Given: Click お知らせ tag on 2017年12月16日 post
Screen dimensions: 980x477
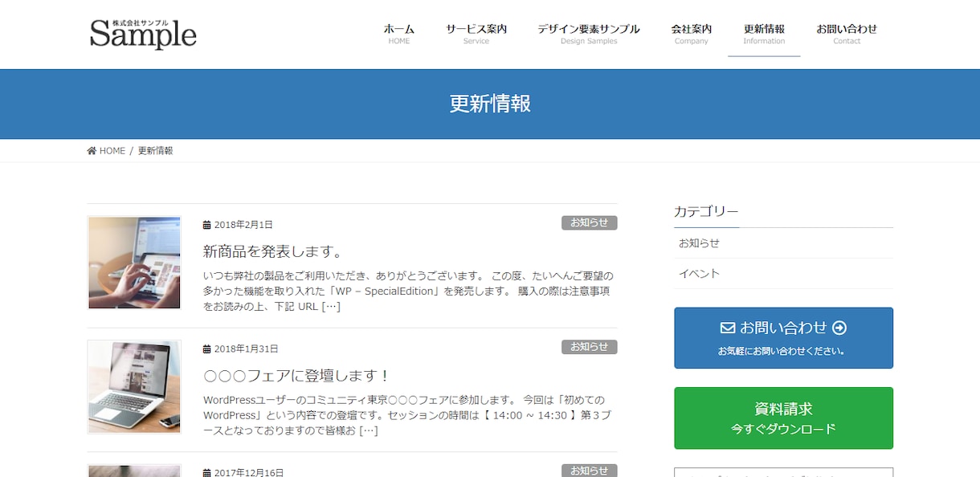Looking at the screenshot, I should point(589,471).
